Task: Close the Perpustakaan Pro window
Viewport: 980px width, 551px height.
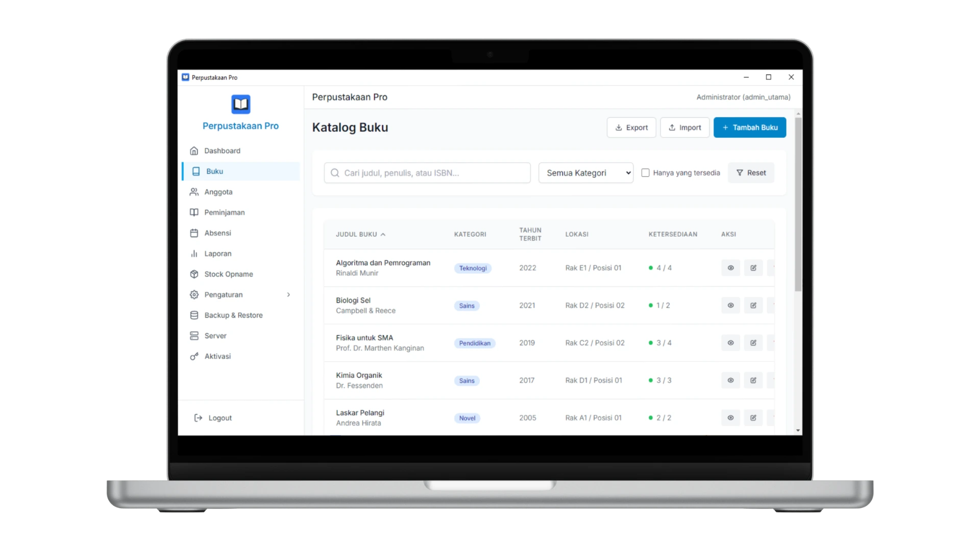Action: click(791, 77)
